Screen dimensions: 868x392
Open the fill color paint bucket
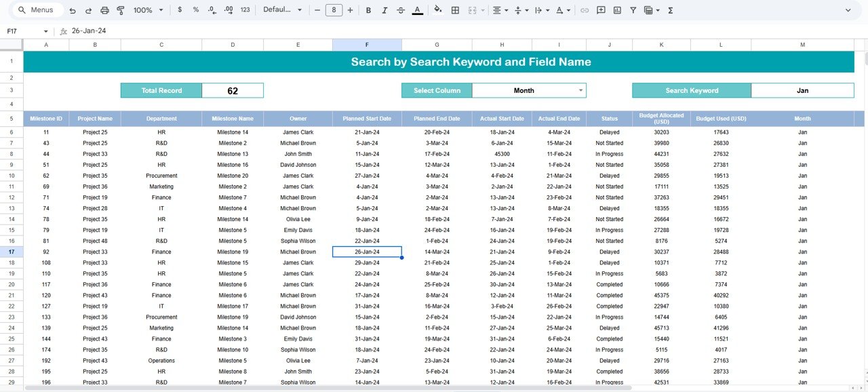coord(437,10)
